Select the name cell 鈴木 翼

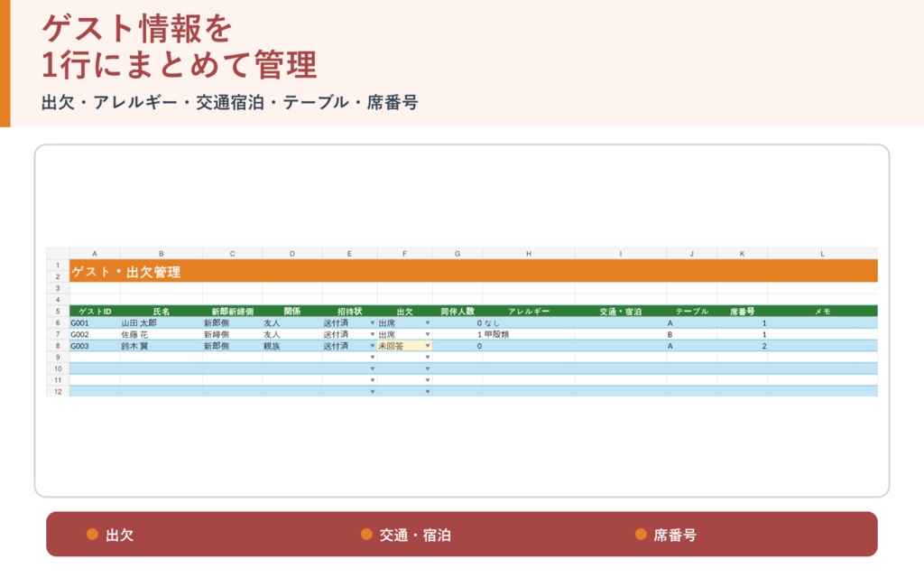161,346
